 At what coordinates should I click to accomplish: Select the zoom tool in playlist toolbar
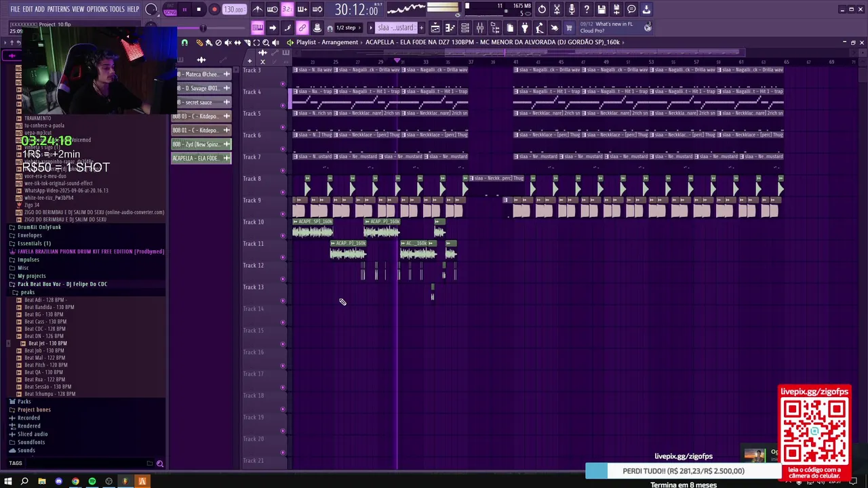point(266,43)
